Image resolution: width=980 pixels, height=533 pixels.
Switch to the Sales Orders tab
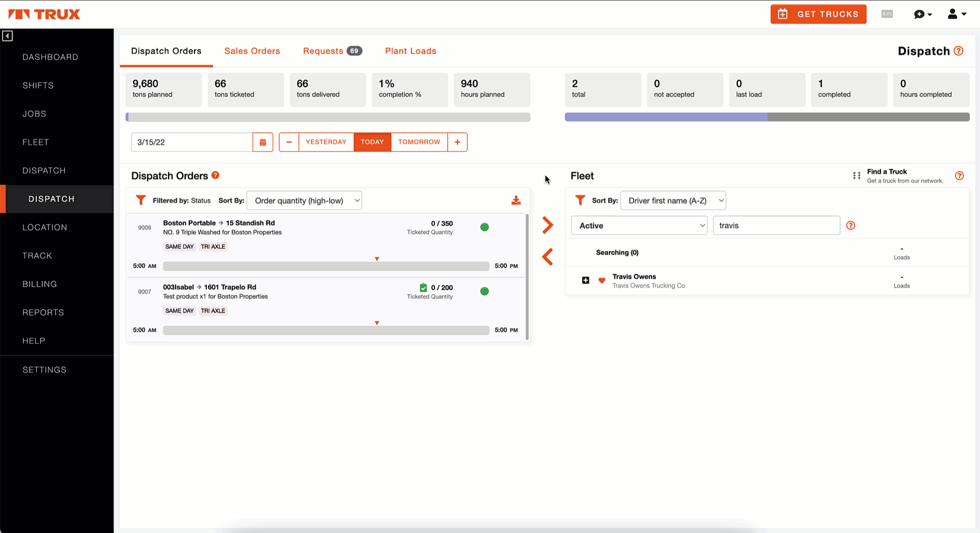coord(252,51)
